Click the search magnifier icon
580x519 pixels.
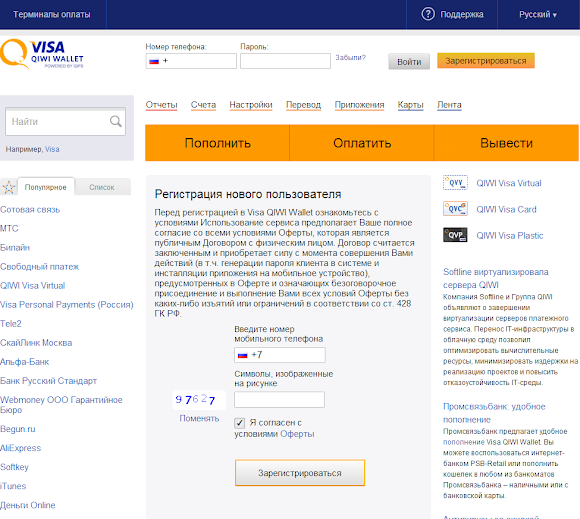[x=116, y=121]
